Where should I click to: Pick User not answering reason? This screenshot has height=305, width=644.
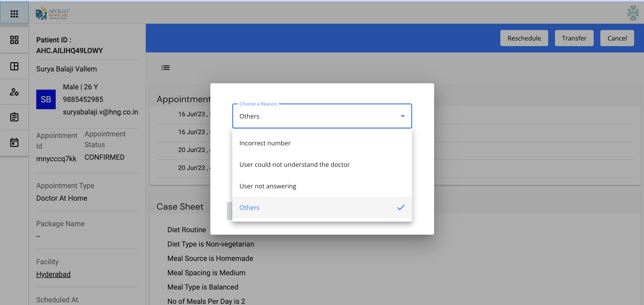pos(268,186)
